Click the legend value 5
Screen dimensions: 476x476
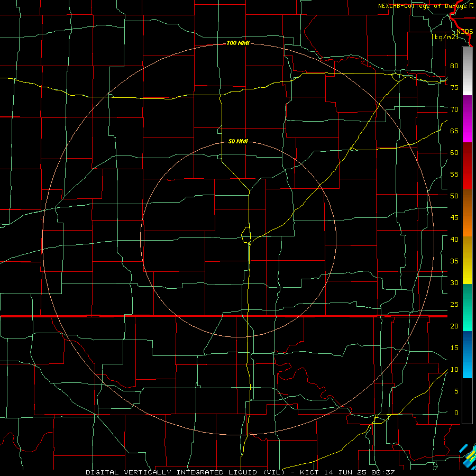tap(456, 391)
